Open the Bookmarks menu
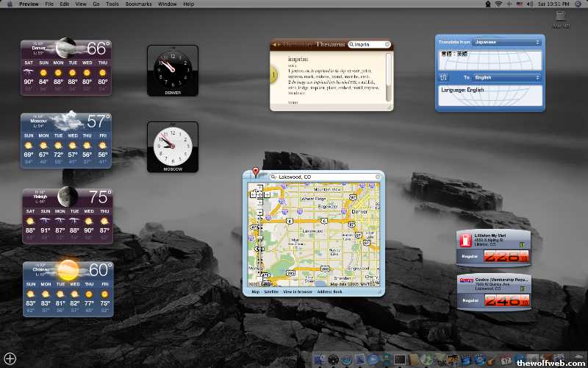Screen dimensions: 588x368 click(138, 4)
